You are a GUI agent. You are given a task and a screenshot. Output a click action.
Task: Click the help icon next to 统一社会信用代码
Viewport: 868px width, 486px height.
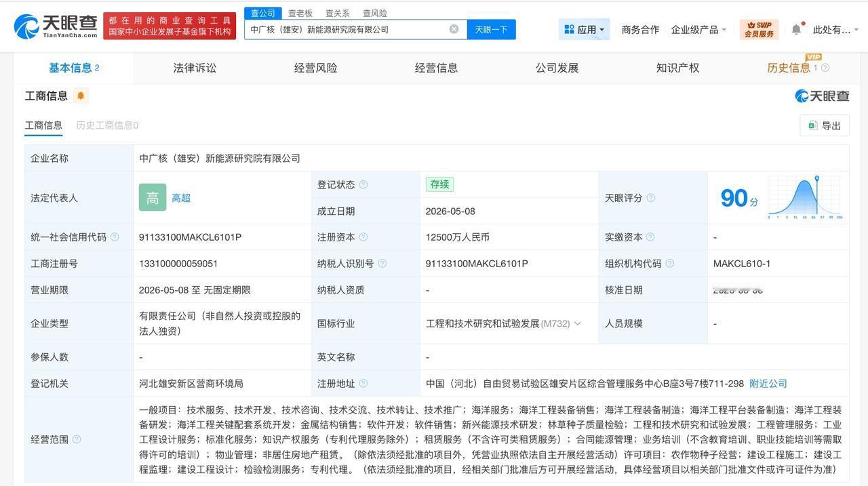coord(115,237)
